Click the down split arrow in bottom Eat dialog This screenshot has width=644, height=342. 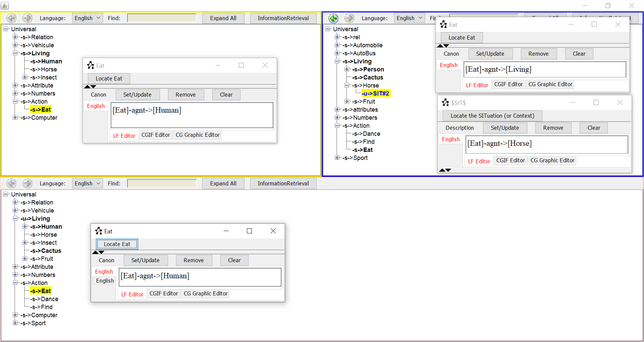(x=102, y=252)
